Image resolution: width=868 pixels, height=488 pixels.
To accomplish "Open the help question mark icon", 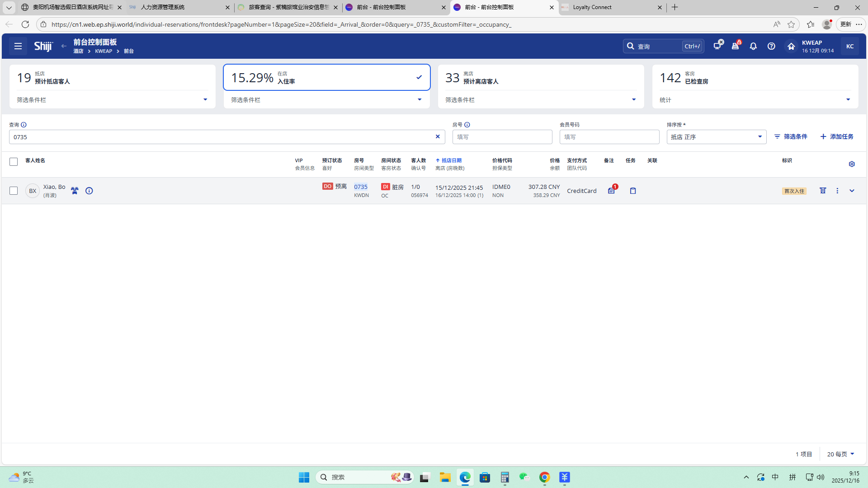I will tap(771, 46).
